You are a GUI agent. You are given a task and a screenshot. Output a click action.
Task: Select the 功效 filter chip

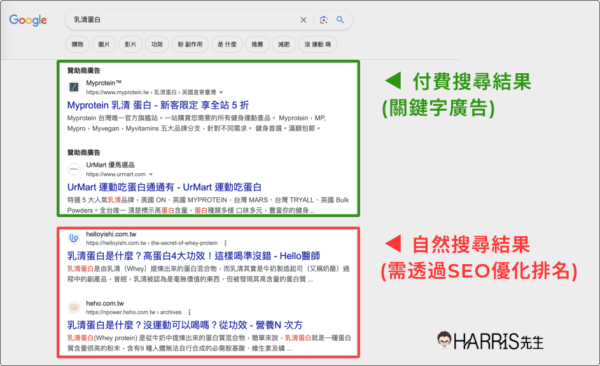[157, 44]
